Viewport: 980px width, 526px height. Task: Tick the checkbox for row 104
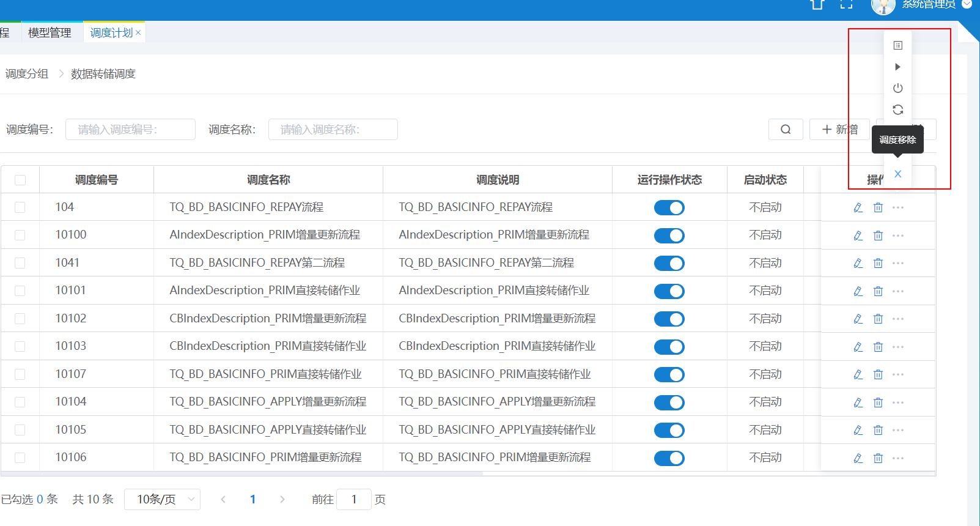pos(20,207)
